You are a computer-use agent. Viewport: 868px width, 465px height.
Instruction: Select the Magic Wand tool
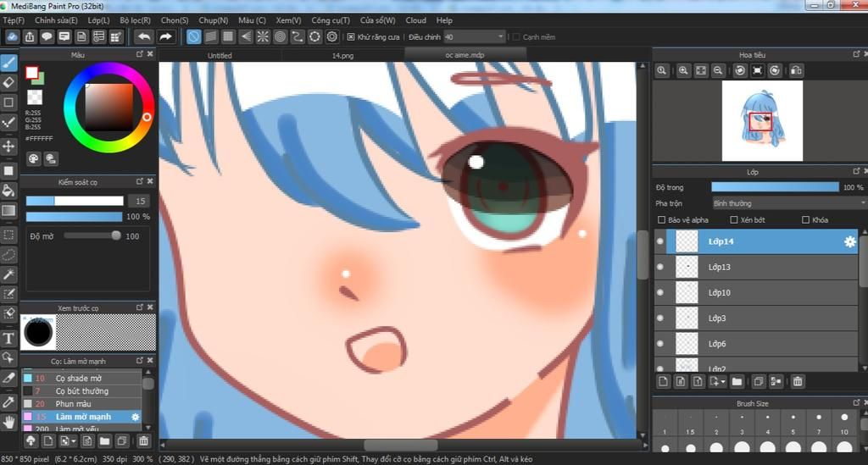click(x=8, y=274)
